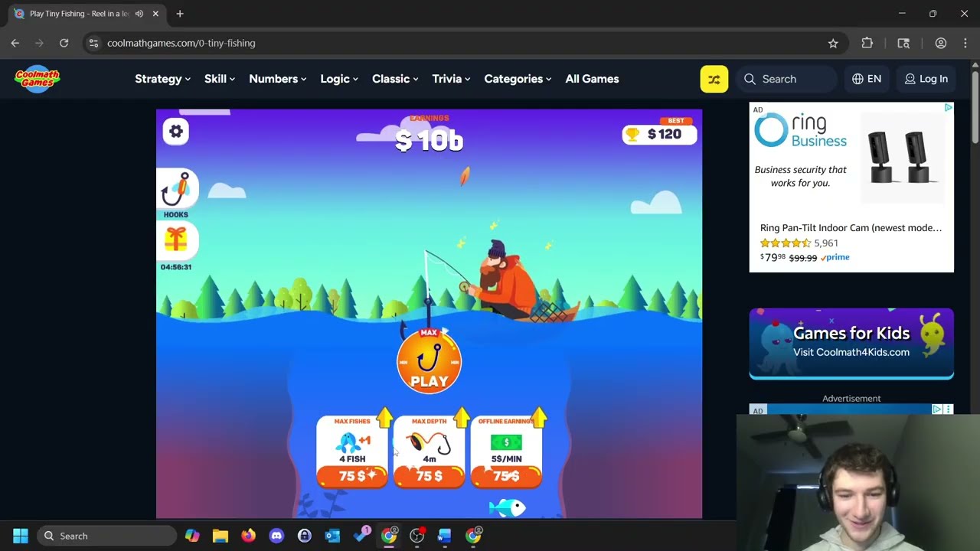The height and width of the screenshot is (551, 980).
Task: Mute the tab audio icon
Action: coord(139,14)
